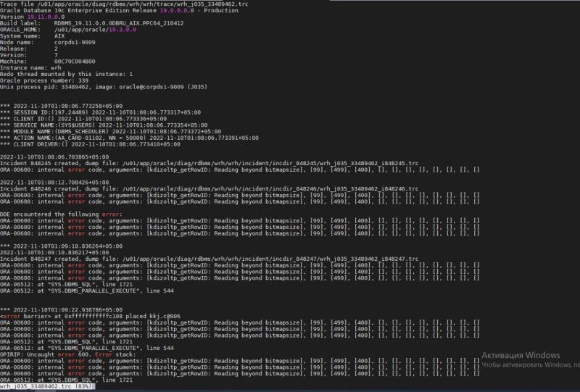
Task: Select the 'SESSION ID:(197.24489)' line
Action: tap(101, 112)
